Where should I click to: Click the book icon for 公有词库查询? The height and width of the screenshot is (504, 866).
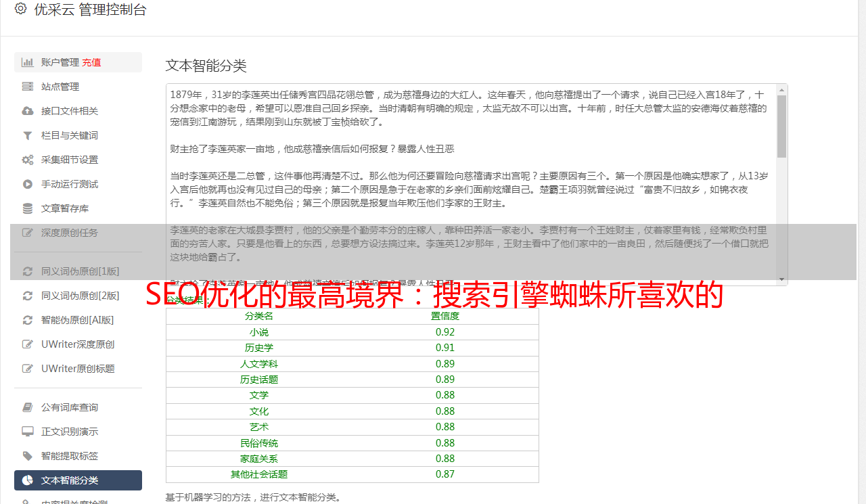click(28, 407)
